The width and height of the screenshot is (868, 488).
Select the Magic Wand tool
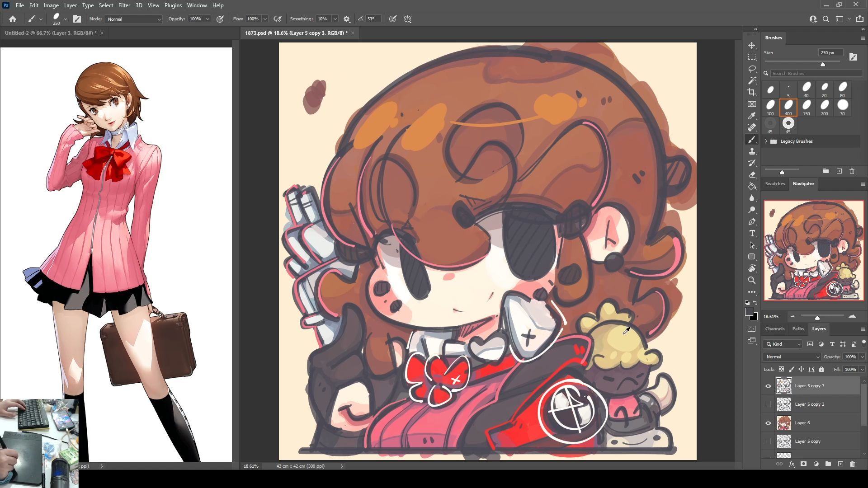(x=752, y=80)
